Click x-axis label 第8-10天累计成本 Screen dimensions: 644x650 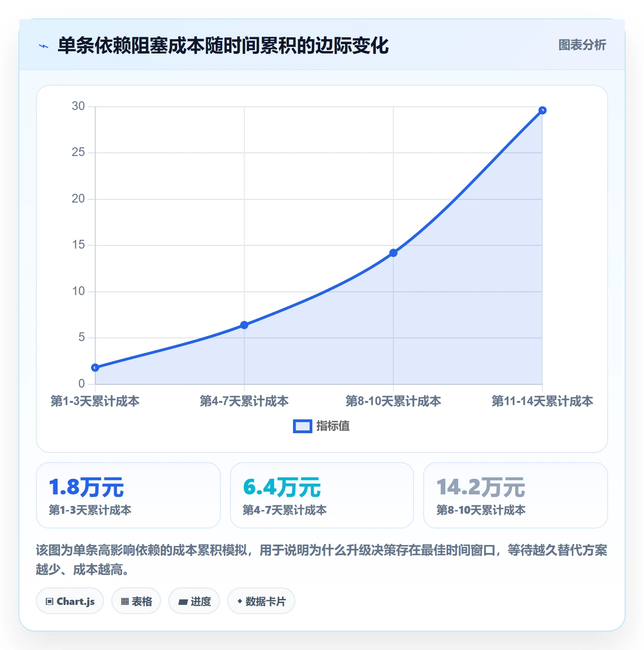393,401
